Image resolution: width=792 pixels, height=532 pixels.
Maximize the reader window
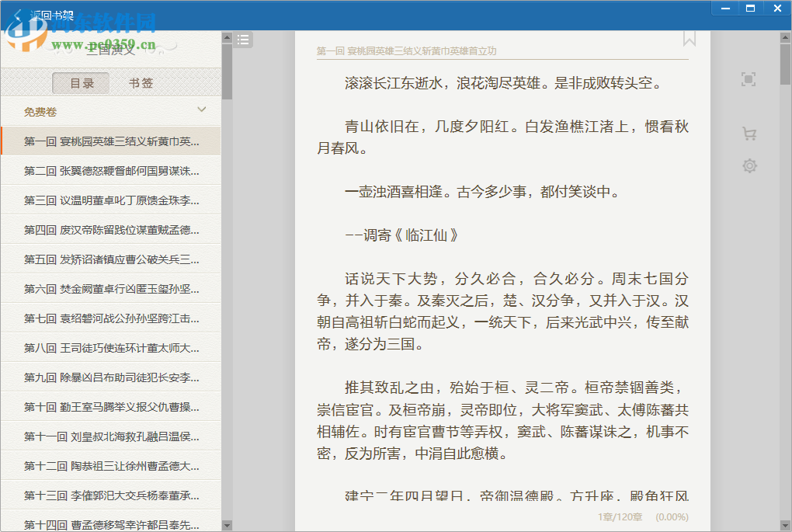tap(750, 8)
